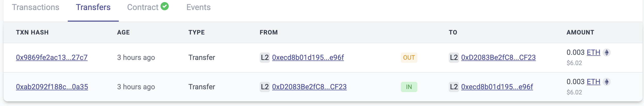Click the green IN direction badge
This screenshot has width=644, height=106.
point(409,87)
